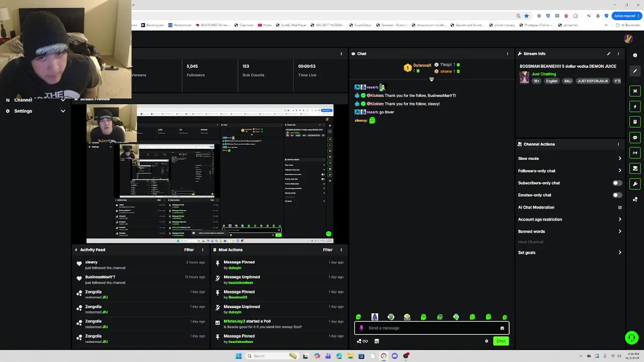Show hidden system tray icons
This screenshot has height=362, width=644.
pos(581,356)
